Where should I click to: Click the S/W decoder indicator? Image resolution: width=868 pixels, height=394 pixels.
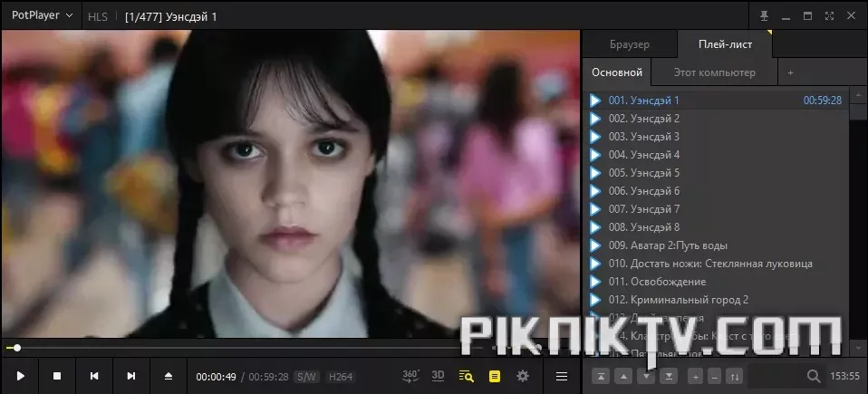(x=306, y=377)
